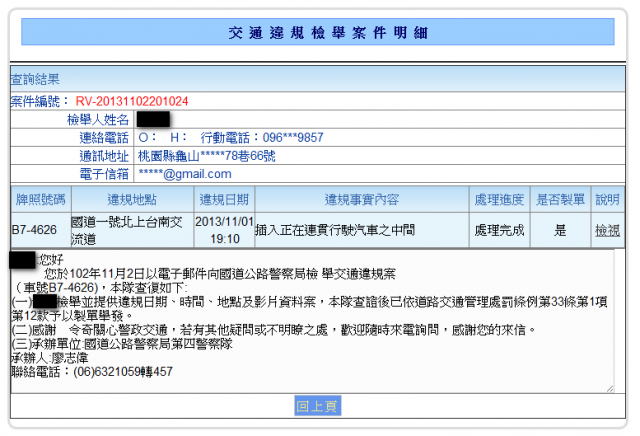Click the 交通違規檢舉案件明細 title banner
Image resolution: width=640 pixels, height=436 pixels.
coord(318,32)
